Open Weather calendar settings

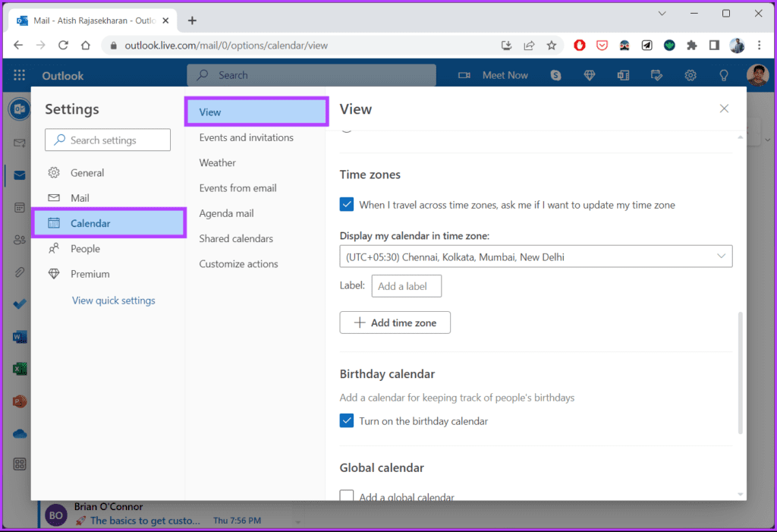point(218,162)
